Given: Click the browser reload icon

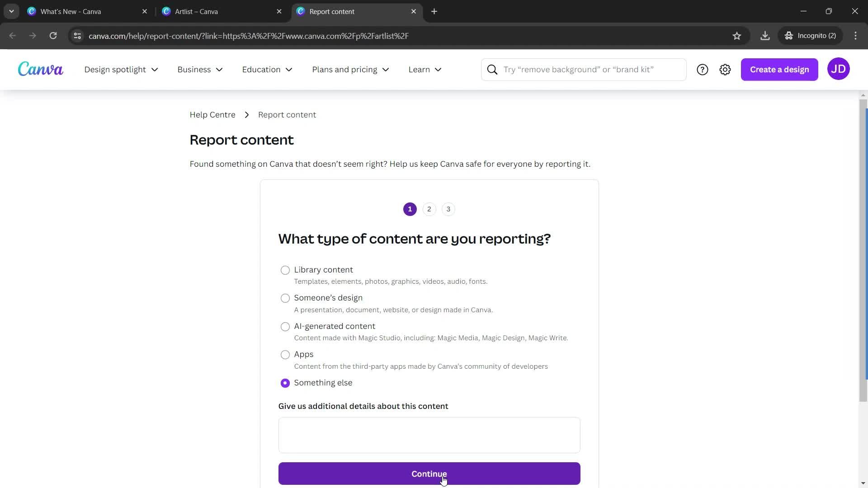Looking at the screenshot, I should (x=53, y=36).
